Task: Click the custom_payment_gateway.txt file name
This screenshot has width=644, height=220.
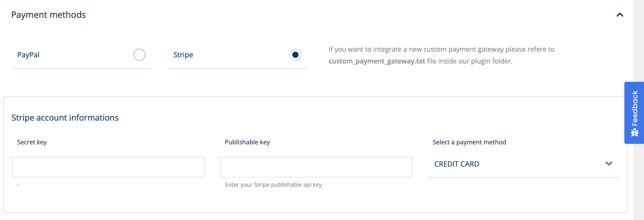Action: click(376, 61)
